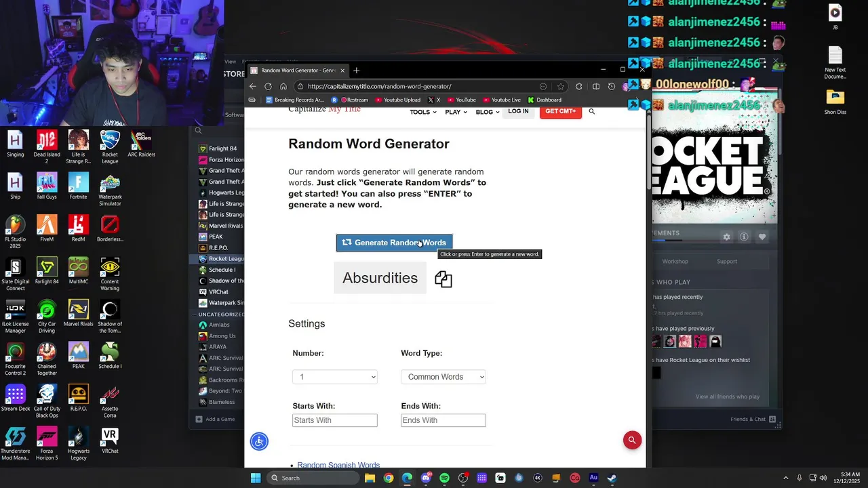868x488 pixels.
Task: Click the Generate Random Words button
Action: [394, 243]
